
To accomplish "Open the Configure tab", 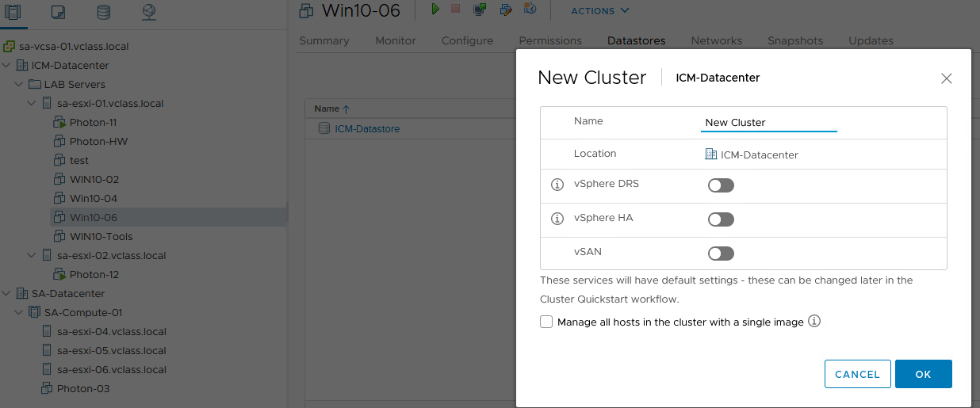I will point(467,40).
